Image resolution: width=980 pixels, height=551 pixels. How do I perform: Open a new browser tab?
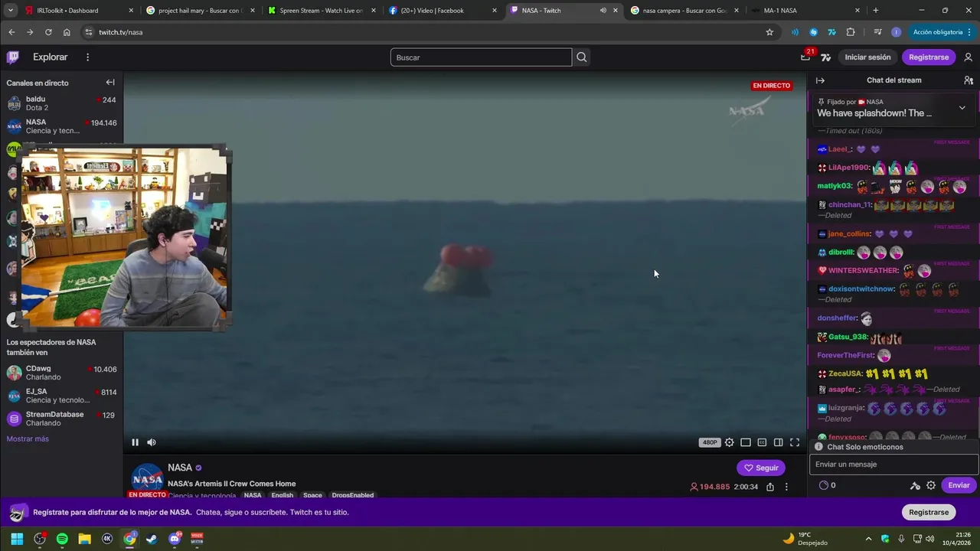[876, 11]
